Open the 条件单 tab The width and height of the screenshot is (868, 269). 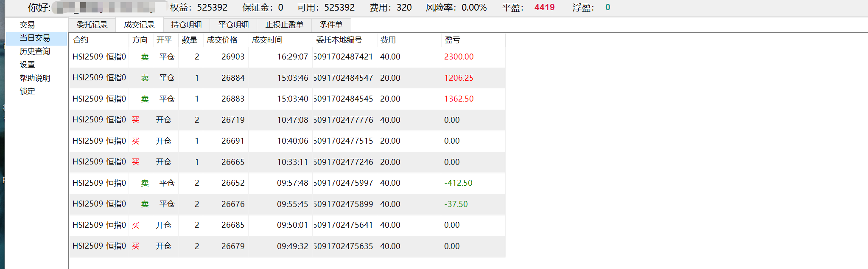tap(331, 25)
